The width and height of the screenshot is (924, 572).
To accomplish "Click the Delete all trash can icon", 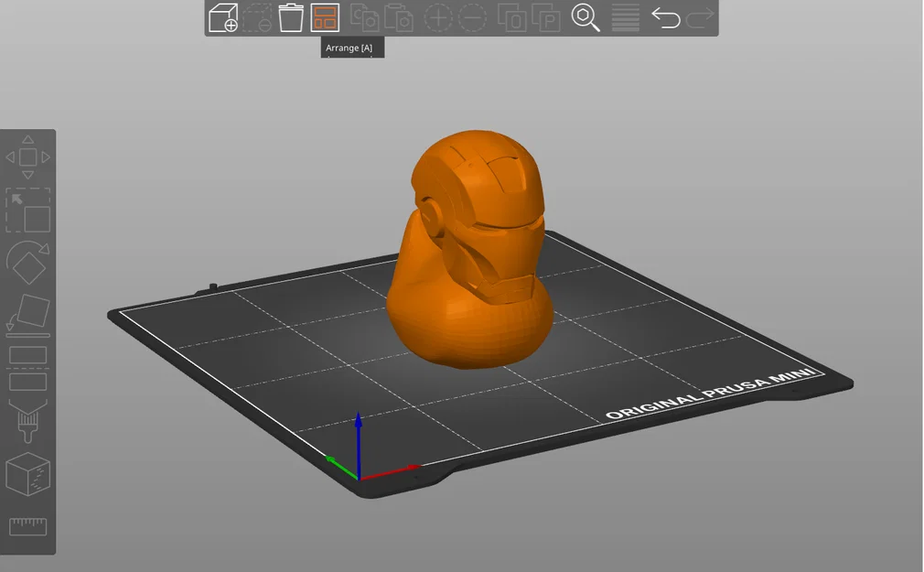I will 291,17.
